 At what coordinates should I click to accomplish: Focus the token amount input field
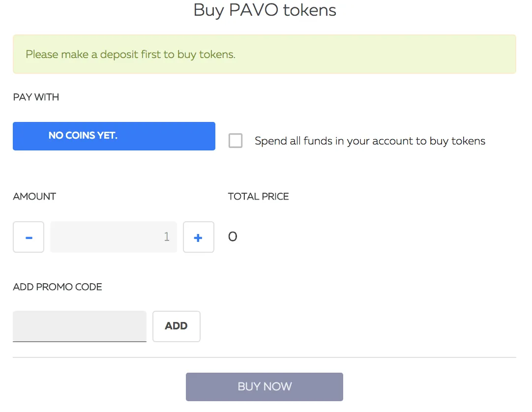tap(114, 237)
